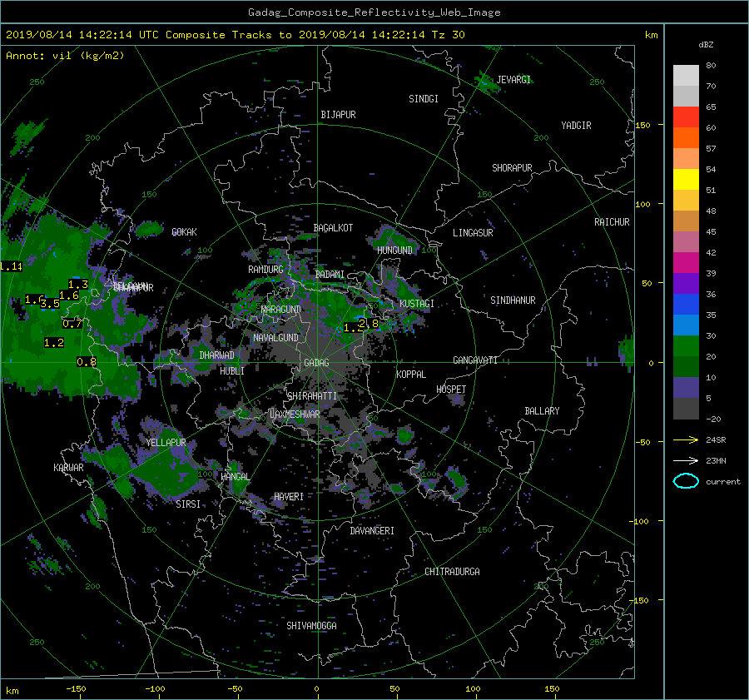Click the 1.2 VIL annotation below 0.7

click(54, 343)
